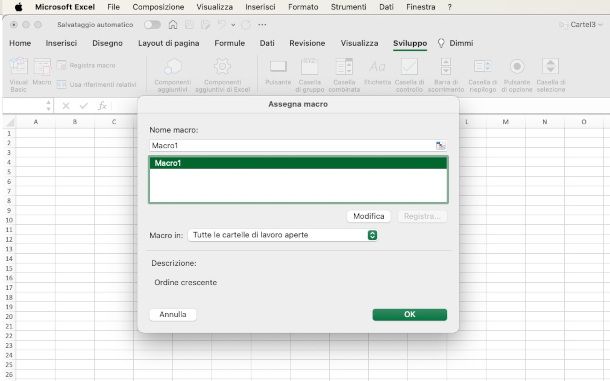Open the Composizione menu

tap(158, 7)
